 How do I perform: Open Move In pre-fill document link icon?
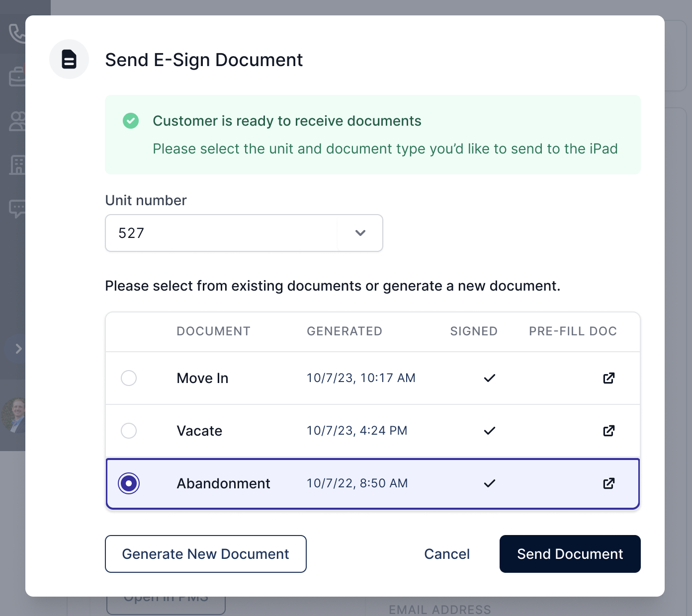pos(609,378)
